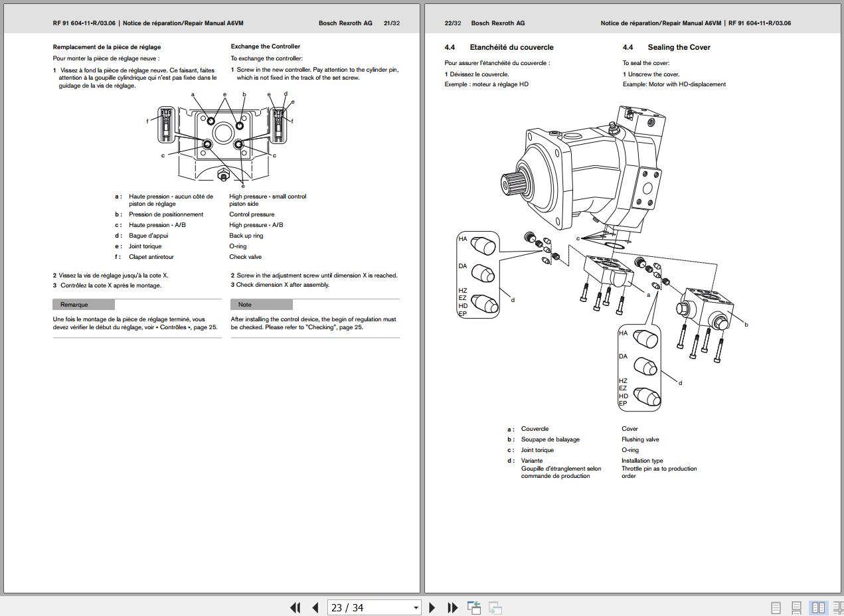The height and width of the screenshot is (616, 844).
Task: Click the 'Remplacement de la pièce de réglage' heading
Action: pyautogui.click(x=107, y=47)
